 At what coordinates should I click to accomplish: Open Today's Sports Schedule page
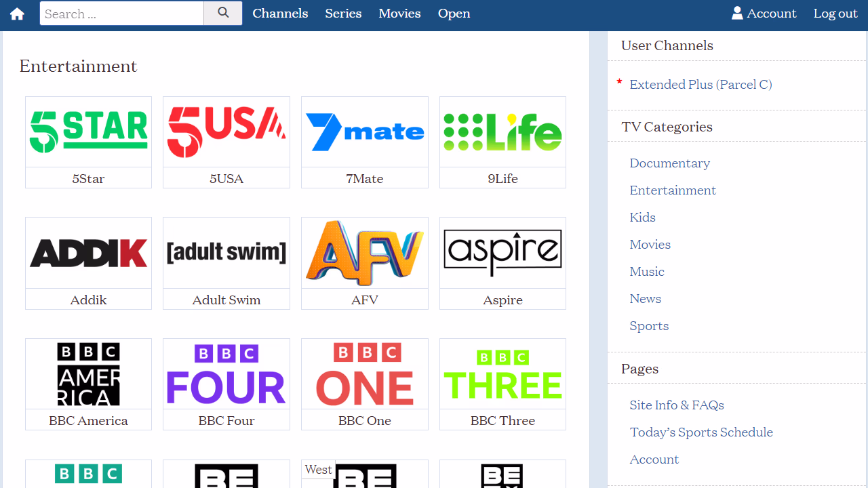click(x=701, y=432)
